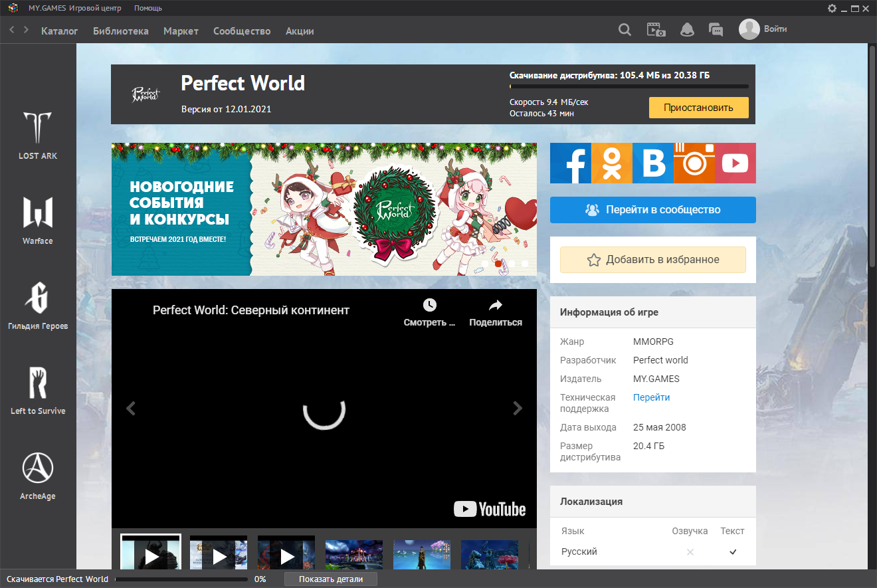Click the bottom status download progress bar

(x=181, y=579)
